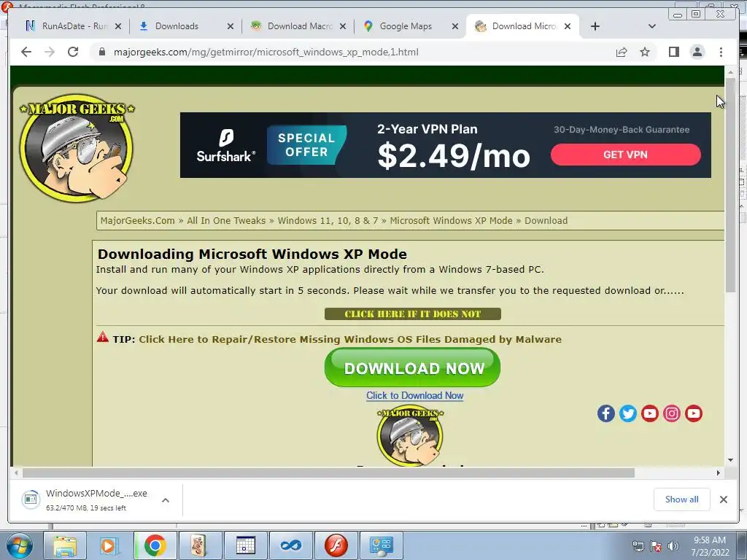Click the CLICK HERE IF IT DOES NOT button
747x560 pixels.
[413, 314]
